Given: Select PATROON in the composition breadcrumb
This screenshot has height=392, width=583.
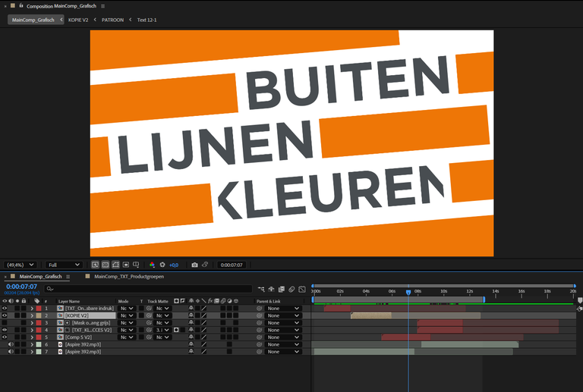Looking at the screenshot, I should [x=112, y=20].
